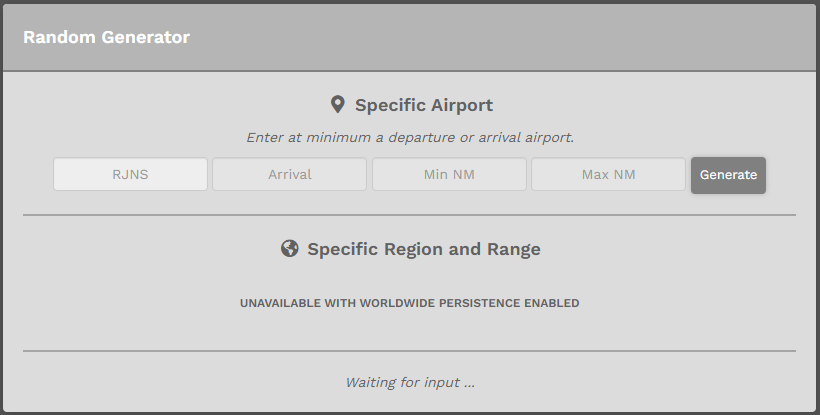Click the Waiting for input status message

click(410, 383)
